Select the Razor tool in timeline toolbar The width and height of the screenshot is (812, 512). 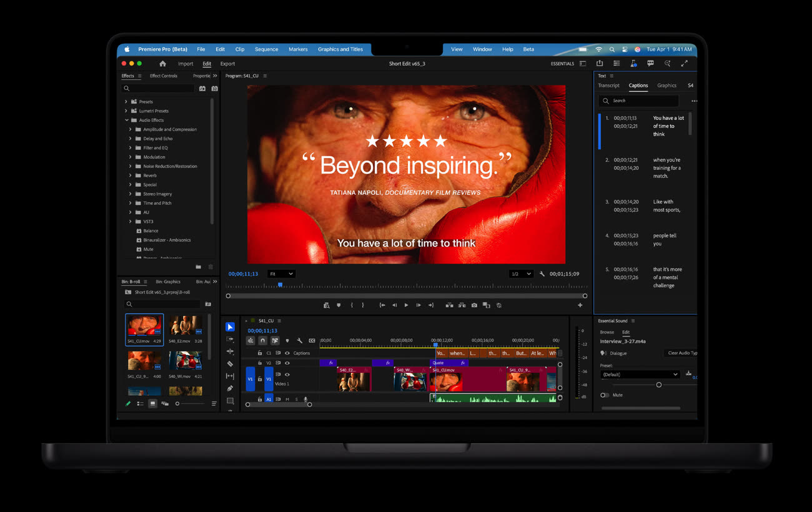pos(230,363)
